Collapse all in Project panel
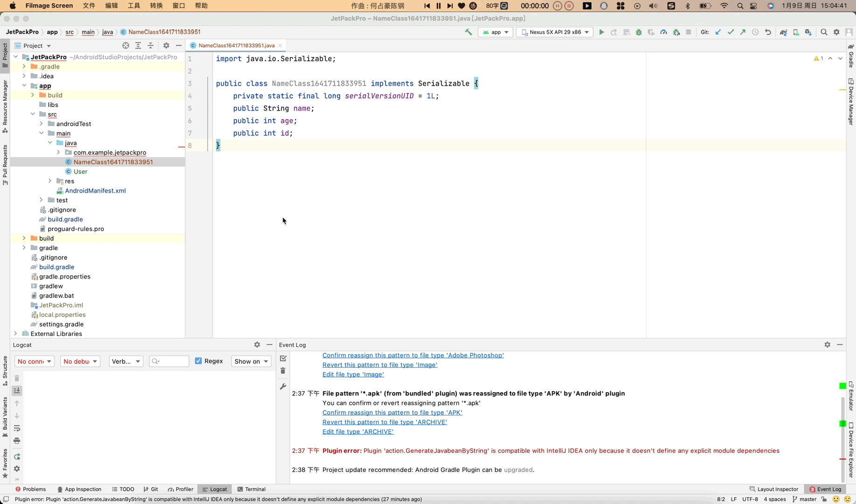Screen dimensions: 856x504 150,45
